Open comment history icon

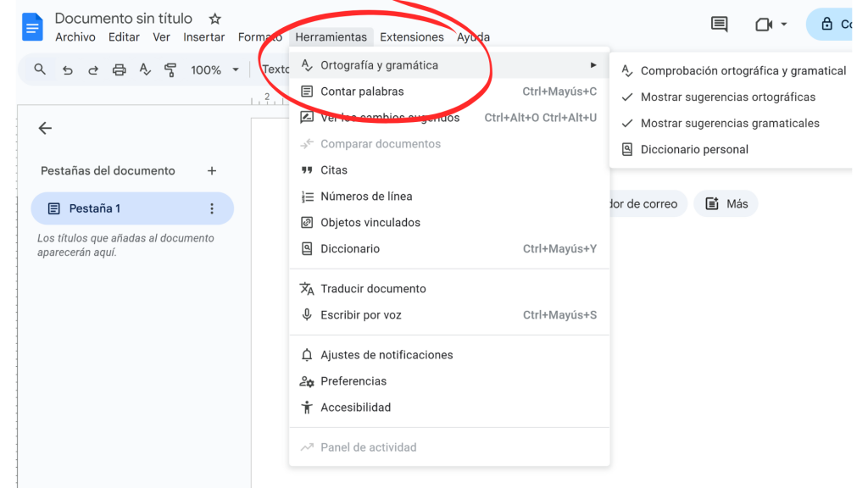[x=719, y=25]
